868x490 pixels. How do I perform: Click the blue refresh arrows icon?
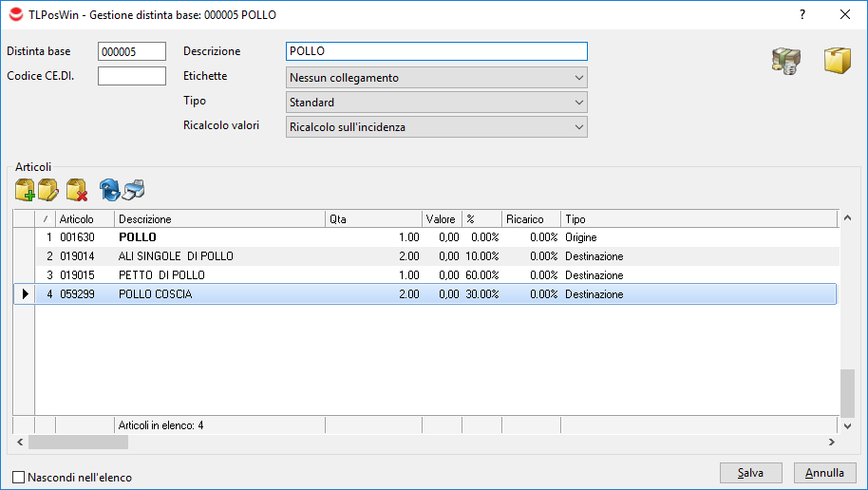(x=110, y=190)
